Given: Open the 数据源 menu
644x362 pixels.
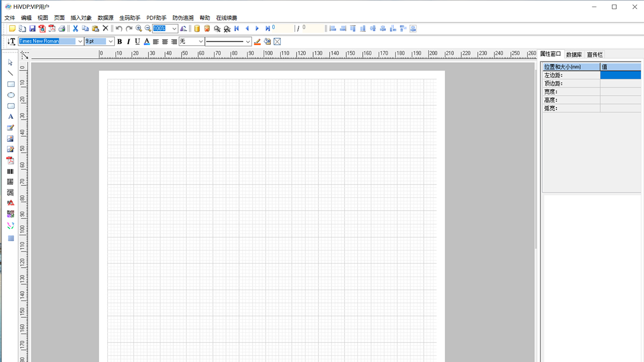Looking at the screenshot, I should tap(106, 18).
